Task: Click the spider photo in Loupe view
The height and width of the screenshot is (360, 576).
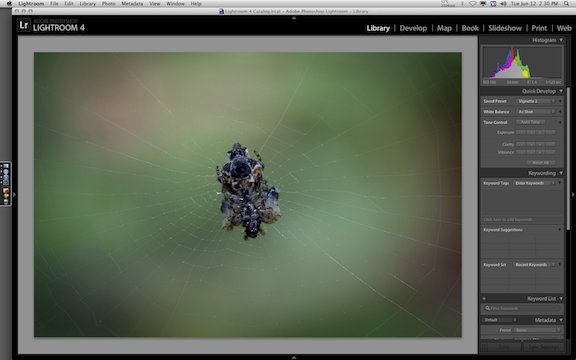Action: [248, 194]
